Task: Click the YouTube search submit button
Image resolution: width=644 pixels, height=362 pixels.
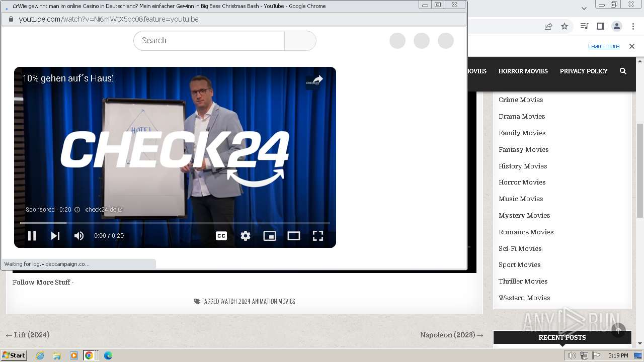Action: click(300, 41)
